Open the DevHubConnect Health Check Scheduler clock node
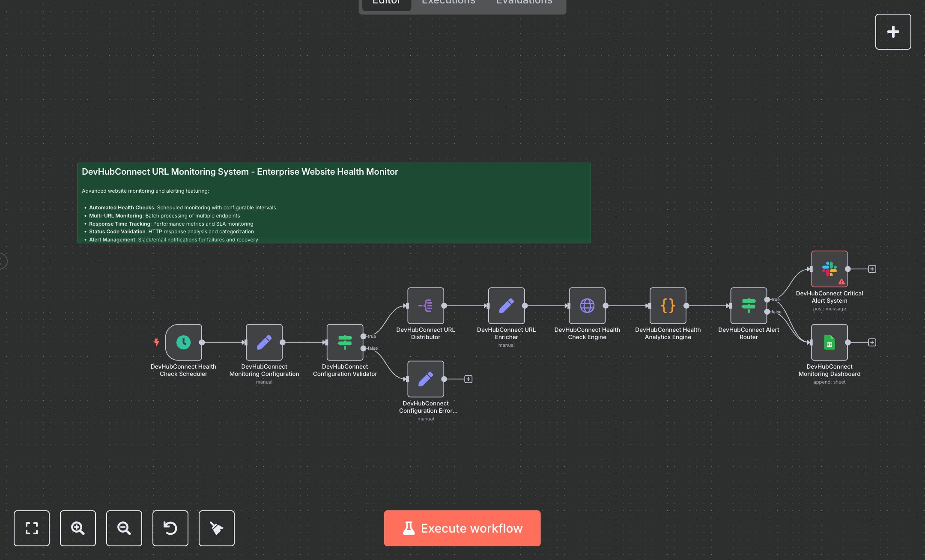This screenshot has height=560, width=925. point(184,343)
